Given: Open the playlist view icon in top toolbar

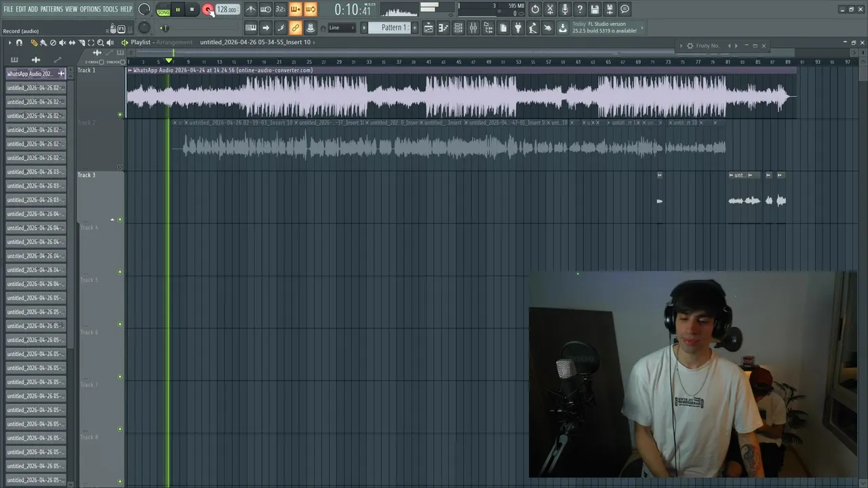Looking at the screenshot, I should click(429, 28).
